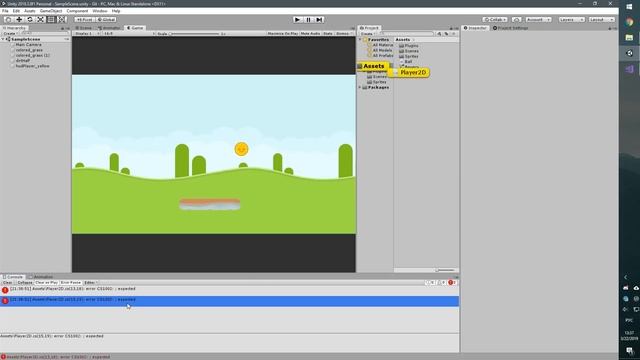640x360 pixels.
Task: Select the Rotate tool
Action: [30, 20]
